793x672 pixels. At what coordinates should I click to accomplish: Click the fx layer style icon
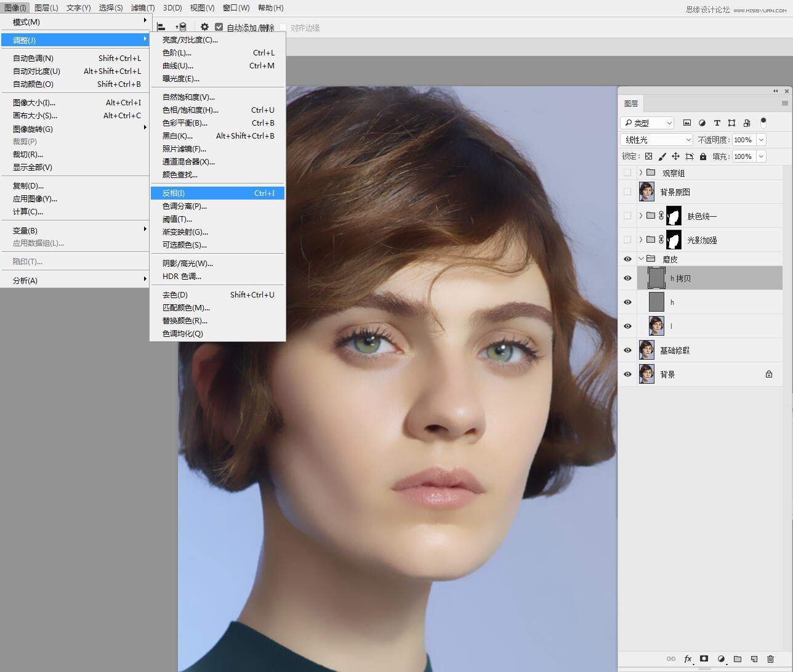[688, 658]
